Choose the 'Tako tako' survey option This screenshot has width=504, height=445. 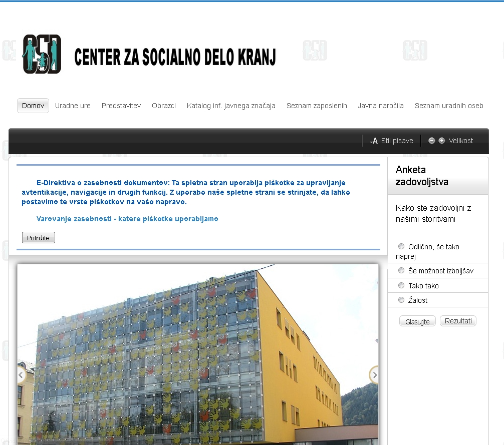tap(401, 285)
